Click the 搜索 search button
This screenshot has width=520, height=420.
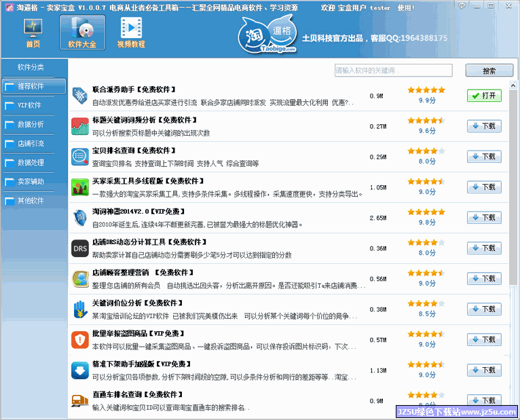(489, 71)
